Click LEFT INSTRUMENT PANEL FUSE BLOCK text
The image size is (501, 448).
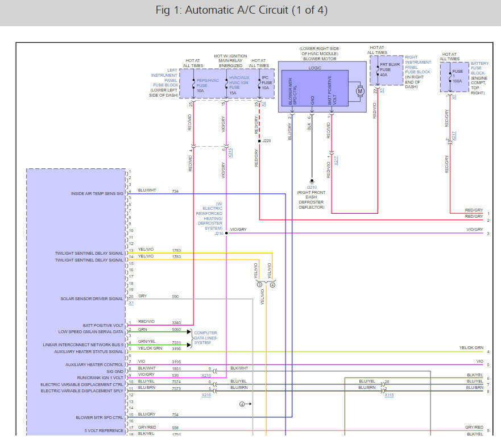[164, 78]
